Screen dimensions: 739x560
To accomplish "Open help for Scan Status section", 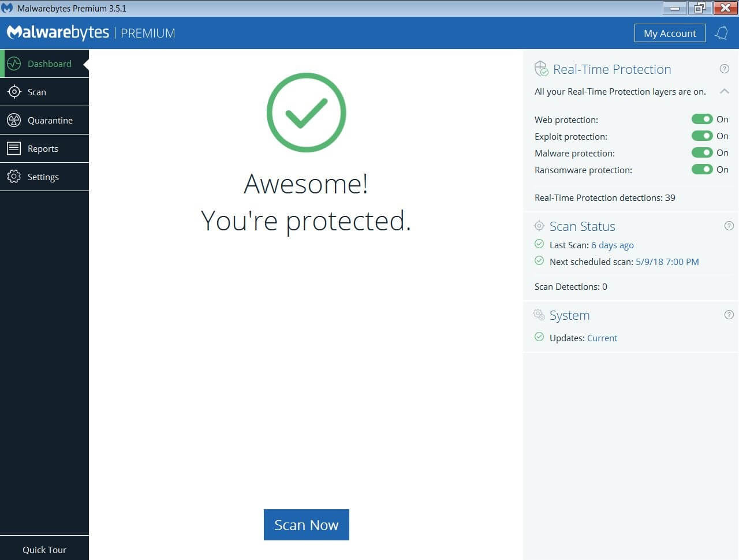I will click(x=729, y=226).
